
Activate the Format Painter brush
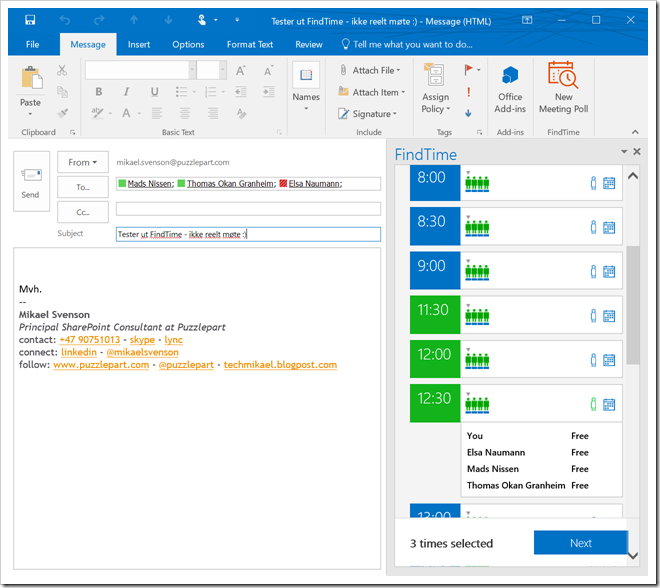(62, 113)
